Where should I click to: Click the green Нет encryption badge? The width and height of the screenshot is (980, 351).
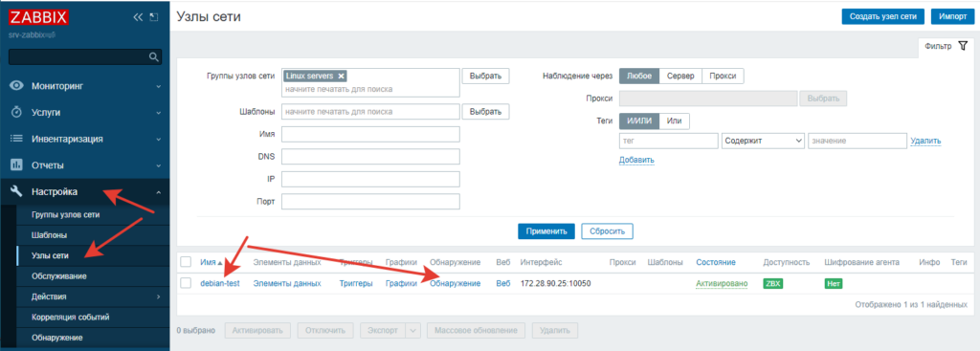point(834,283)
